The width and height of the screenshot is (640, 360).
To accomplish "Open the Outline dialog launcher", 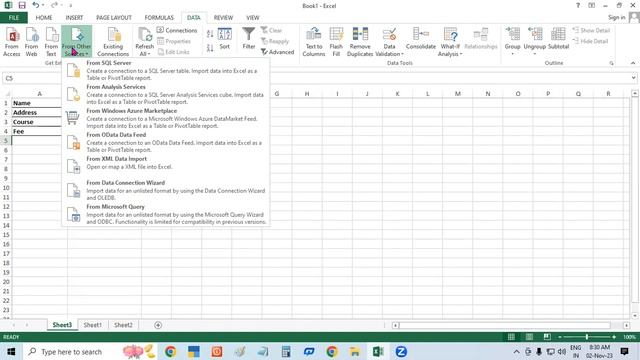I will 611,63.
